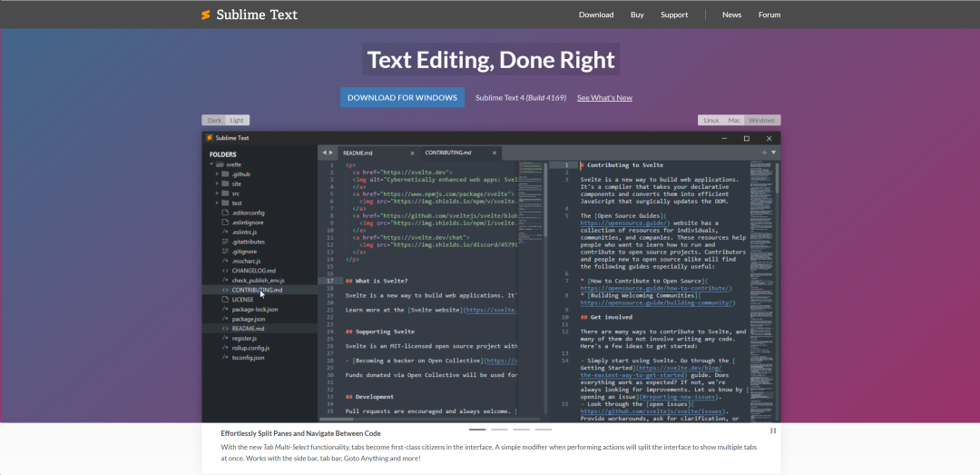This screenshot has width=980, height=475.
Task: Click the src folder icon
Action: (225, 193)
